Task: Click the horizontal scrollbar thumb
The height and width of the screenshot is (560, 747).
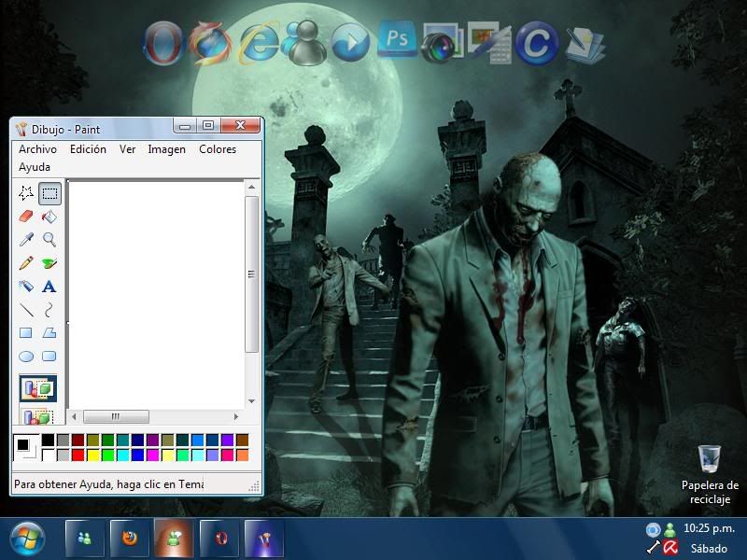Action: (116, 416)
